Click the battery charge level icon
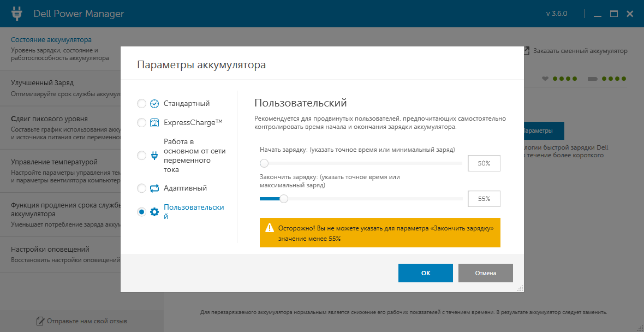Viewport: 644px width, 332px height. pos(593,79)
